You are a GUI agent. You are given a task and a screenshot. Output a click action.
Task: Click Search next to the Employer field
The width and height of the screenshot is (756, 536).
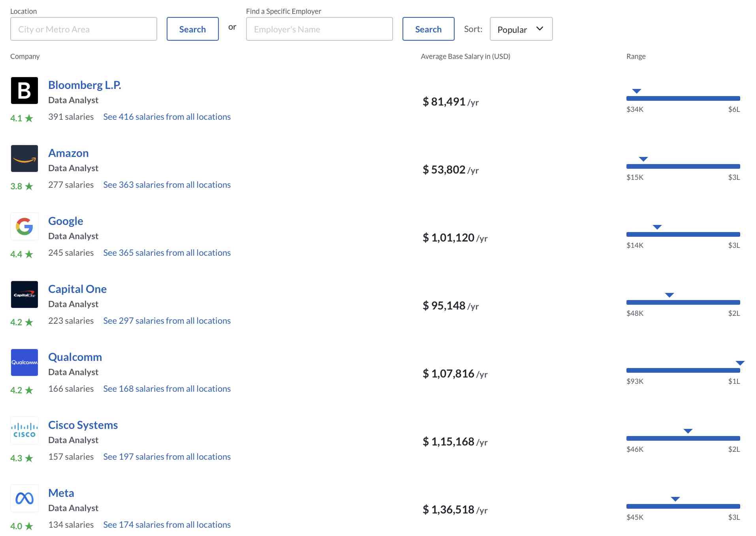[428, 29]
